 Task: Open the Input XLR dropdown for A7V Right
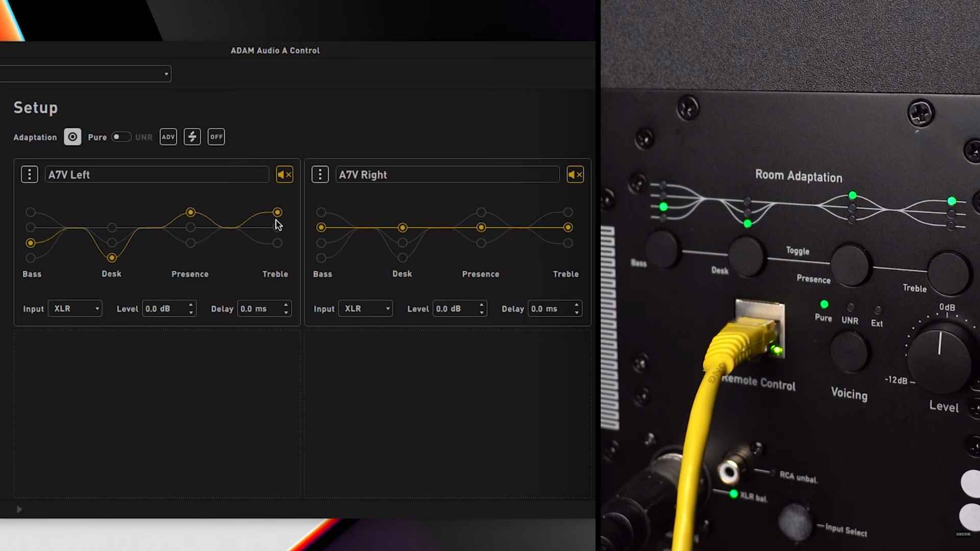click(x=365, y=309)
